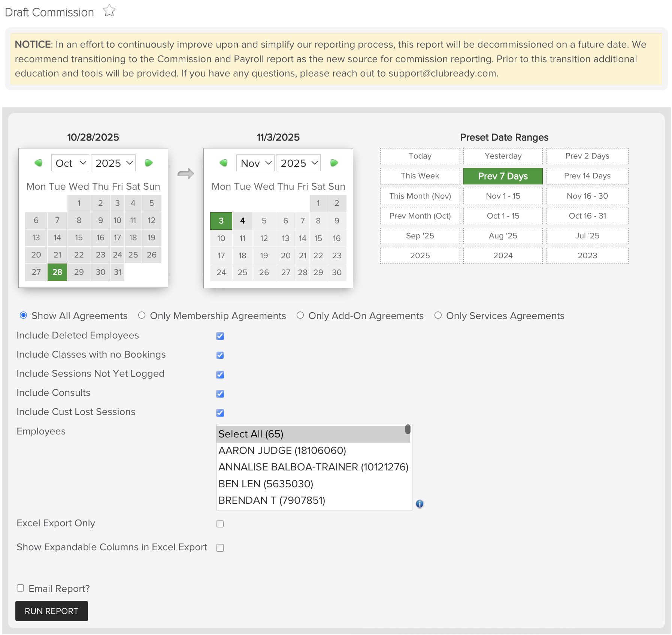Pick November 30 in the end calendar
The width and height of the screenshot is (672, 635).
tap(337, 273)
